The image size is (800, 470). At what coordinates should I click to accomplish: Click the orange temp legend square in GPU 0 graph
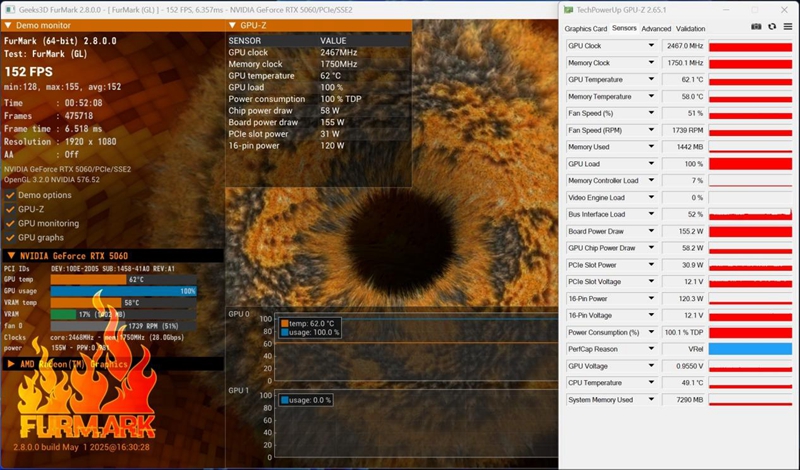tap(285, 323)
